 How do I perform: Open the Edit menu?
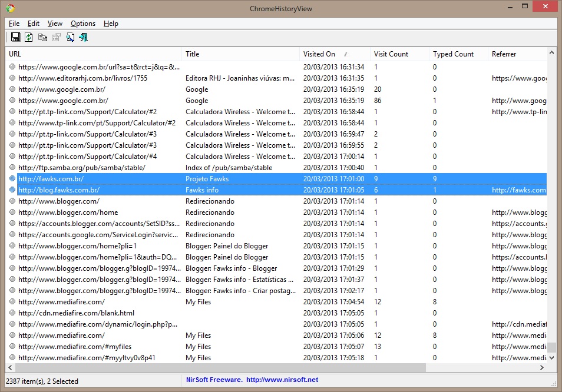pos(34,24)
